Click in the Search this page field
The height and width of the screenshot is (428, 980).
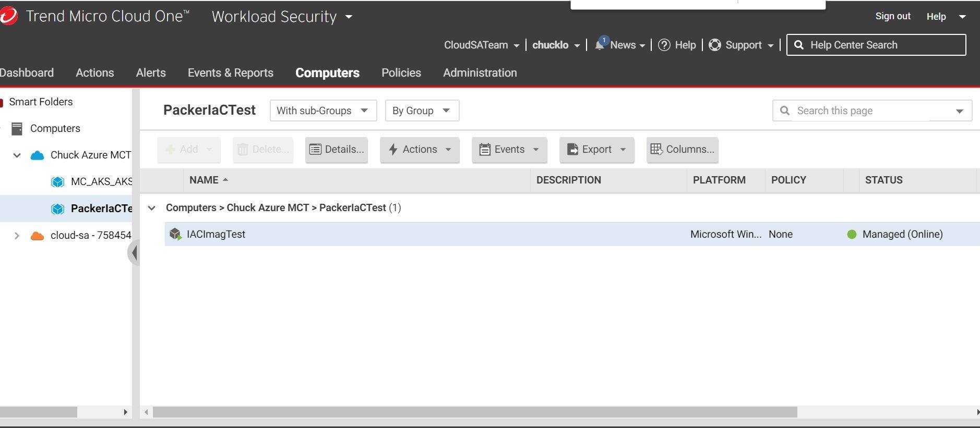[861, 111]
